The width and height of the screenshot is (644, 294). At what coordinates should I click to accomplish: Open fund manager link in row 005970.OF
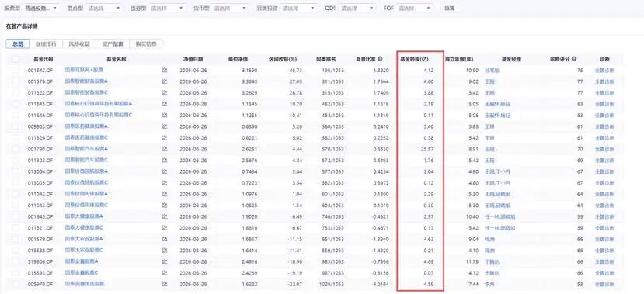point(489,284)
